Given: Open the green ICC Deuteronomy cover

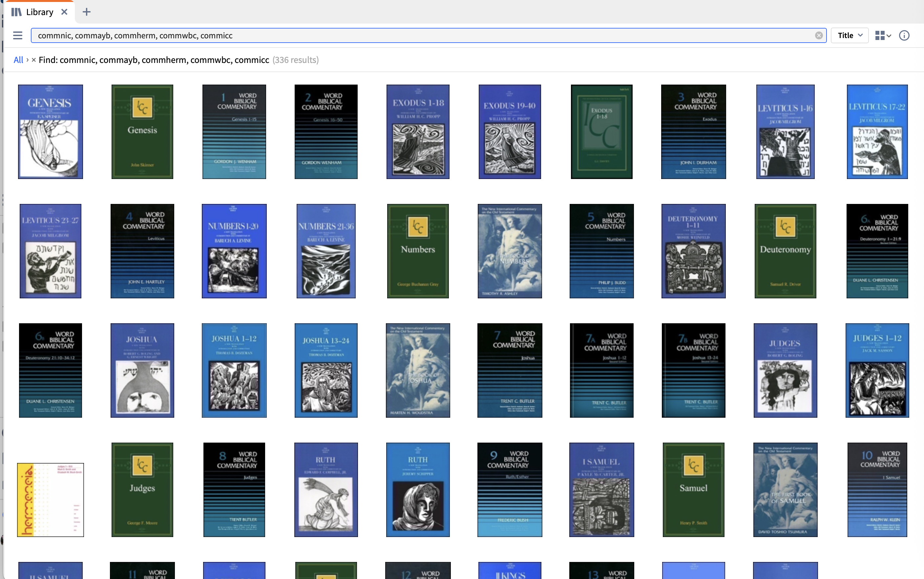Looking at the screenshot, I should [785, 251].
